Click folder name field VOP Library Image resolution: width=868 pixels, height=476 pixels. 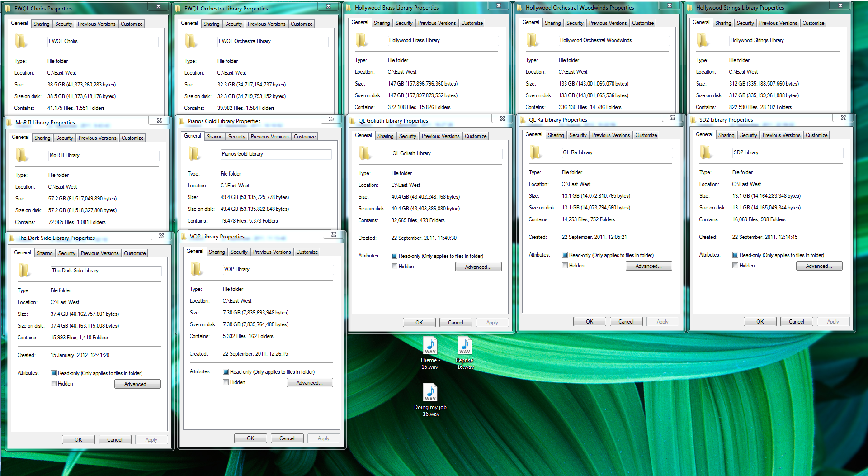[x=278, y=269]
